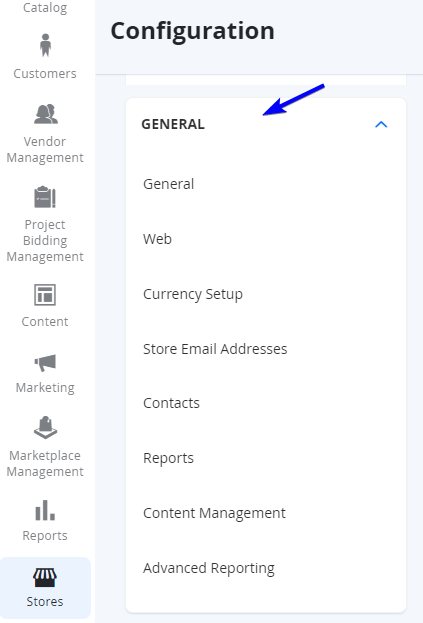Collapse the GENERAL section chevron

[381, 124]
